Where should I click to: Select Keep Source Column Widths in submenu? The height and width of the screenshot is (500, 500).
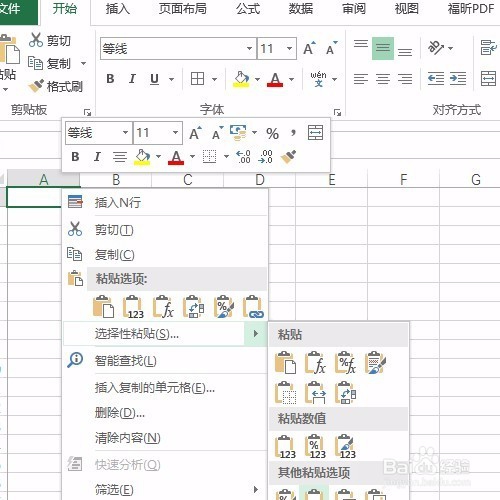(x=316, y=393)
